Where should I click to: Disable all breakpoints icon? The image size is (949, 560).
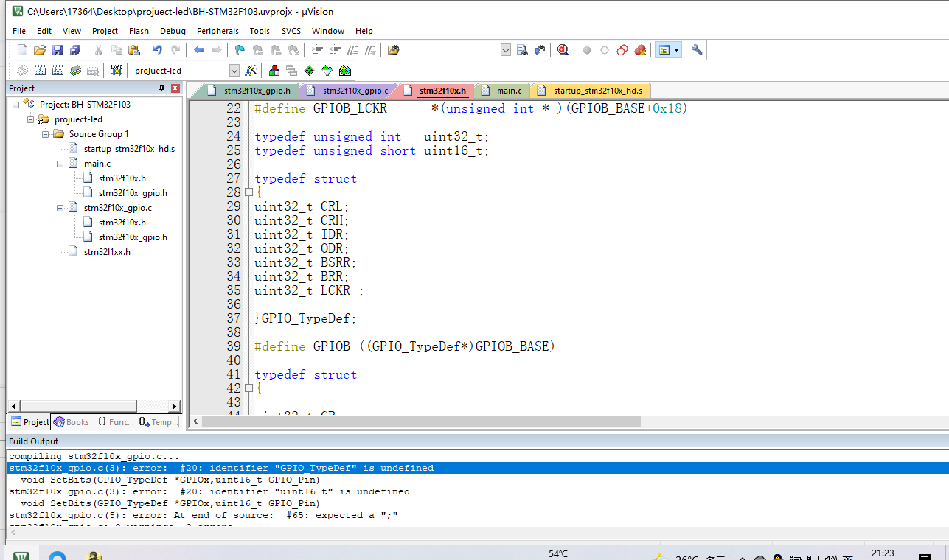(x=622, y=50)
